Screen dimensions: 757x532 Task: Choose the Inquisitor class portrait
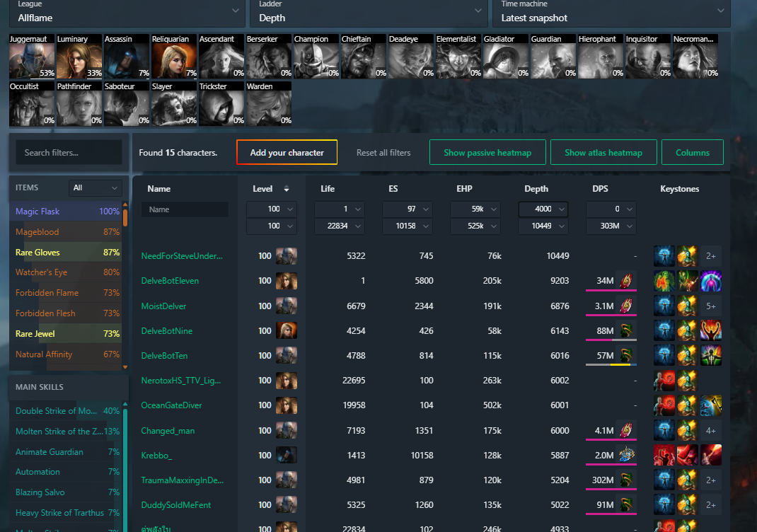click(648, 56)
